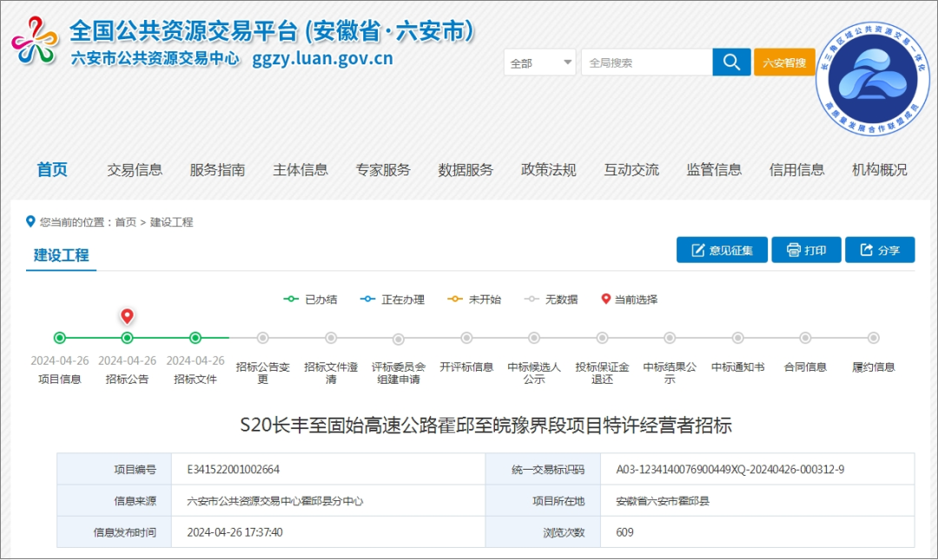Switch to the 建设工程 tab heading
Image resolution: width=938 pixels, height=560 pixels.
point(61,255)
